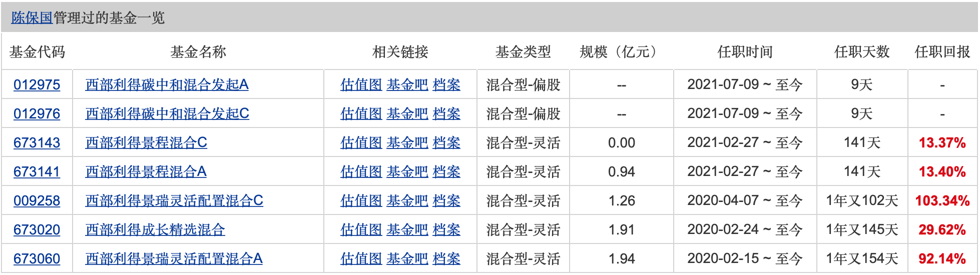
Task: Open fund code 673060 link
Action: tap(37, 258)
